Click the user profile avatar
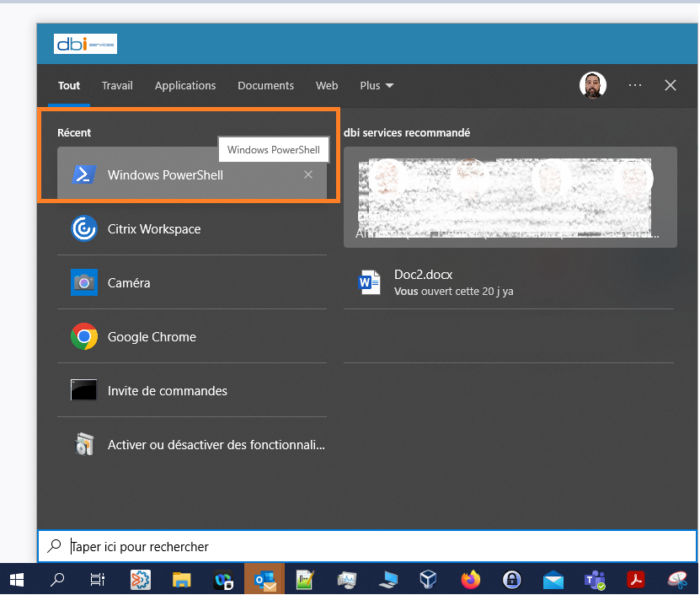Viewport: 700px width, 595px height. click(x=593, y=85)
